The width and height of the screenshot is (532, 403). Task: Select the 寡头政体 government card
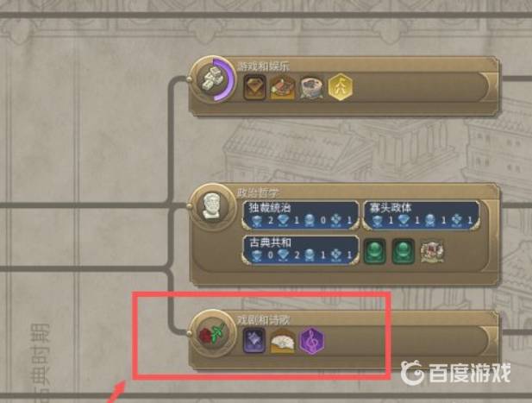(x=421, y=216)
